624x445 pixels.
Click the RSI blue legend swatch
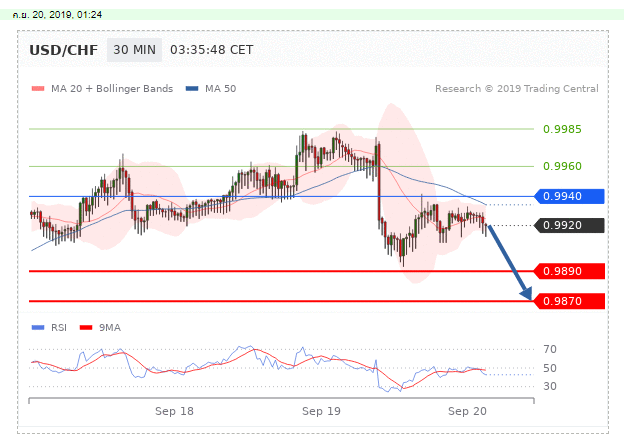[38, 328]
